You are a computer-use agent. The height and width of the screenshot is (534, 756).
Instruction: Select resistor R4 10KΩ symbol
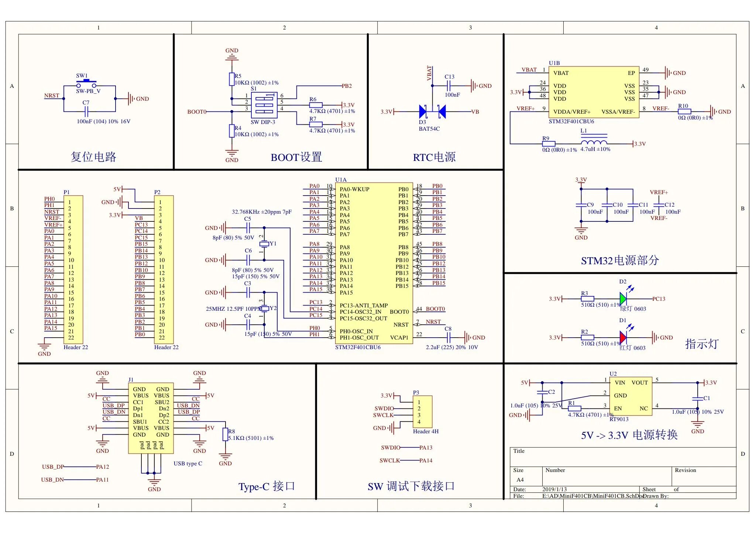231,131
